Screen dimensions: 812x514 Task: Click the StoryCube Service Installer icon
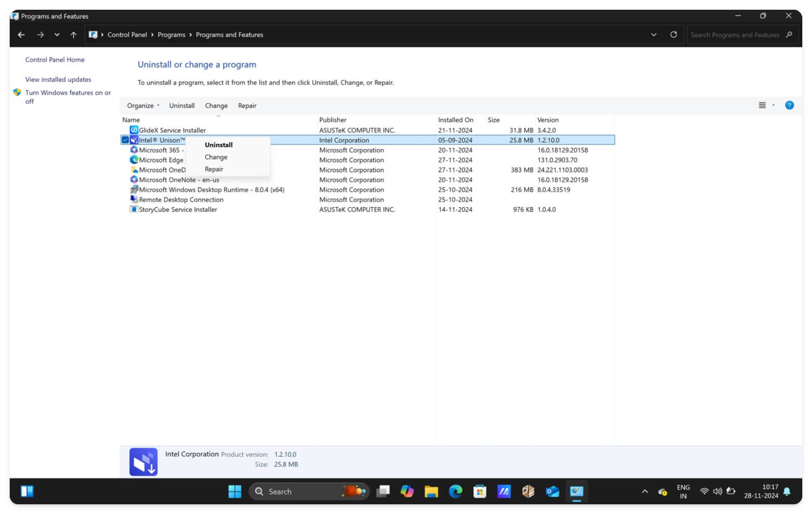point(134,209)
